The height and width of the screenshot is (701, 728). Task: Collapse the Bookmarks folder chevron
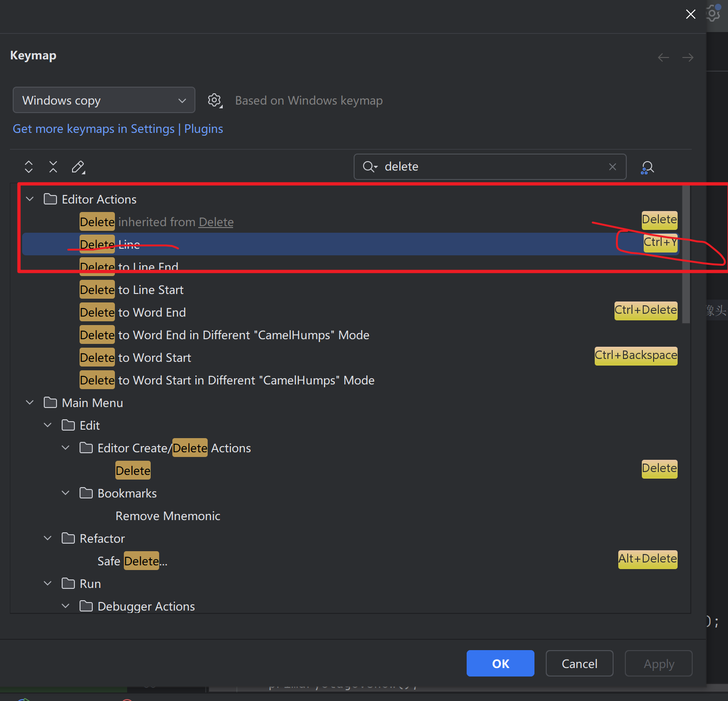66,493
